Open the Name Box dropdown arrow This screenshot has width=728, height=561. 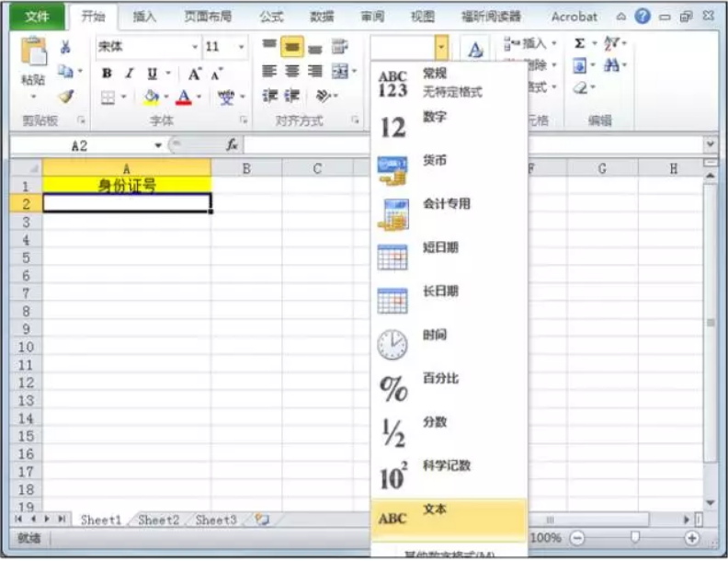coord(158,146)
